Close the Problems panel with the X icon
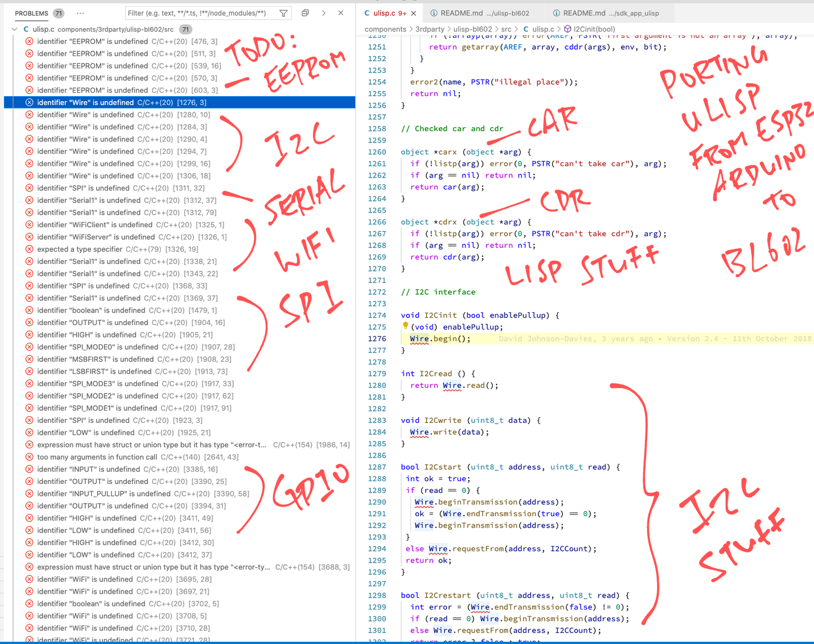 [341, 13]
